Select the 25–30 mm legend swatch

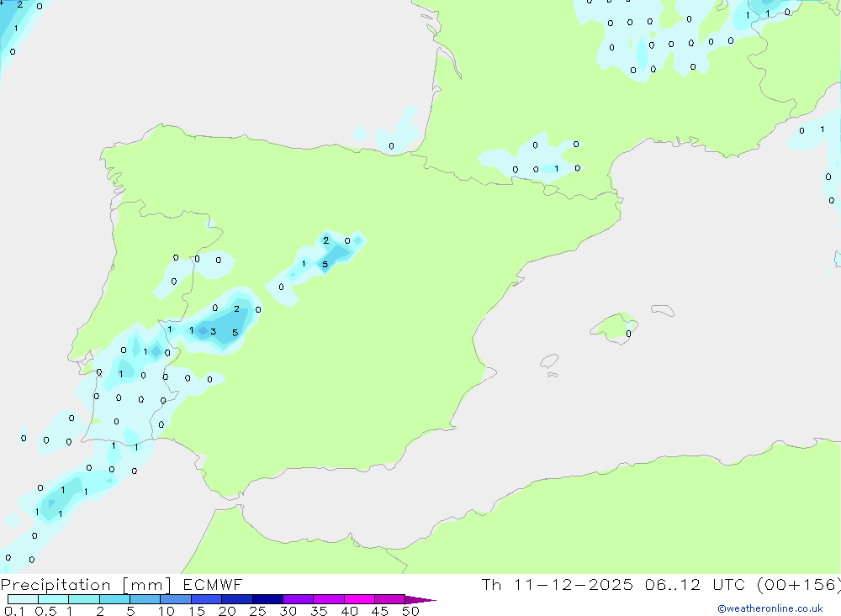267,599
